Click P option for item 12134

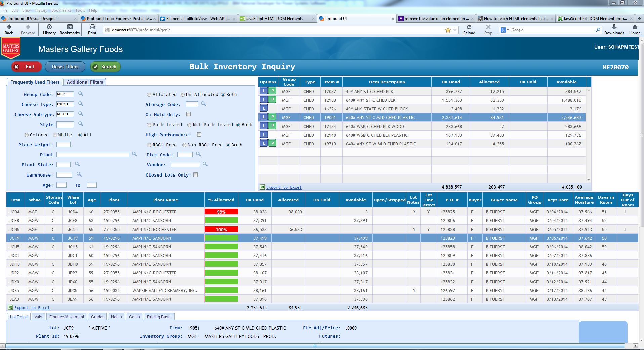click(x=272, y=126)
